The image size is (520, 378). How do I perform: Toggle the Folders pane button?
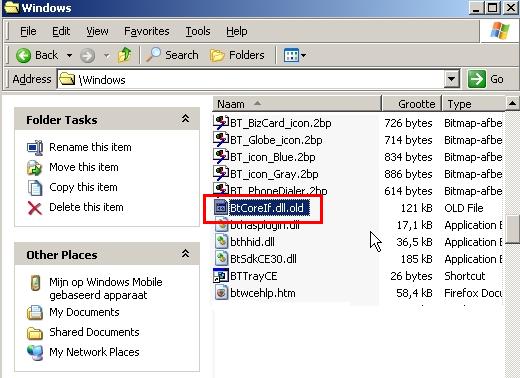[237, 55]
